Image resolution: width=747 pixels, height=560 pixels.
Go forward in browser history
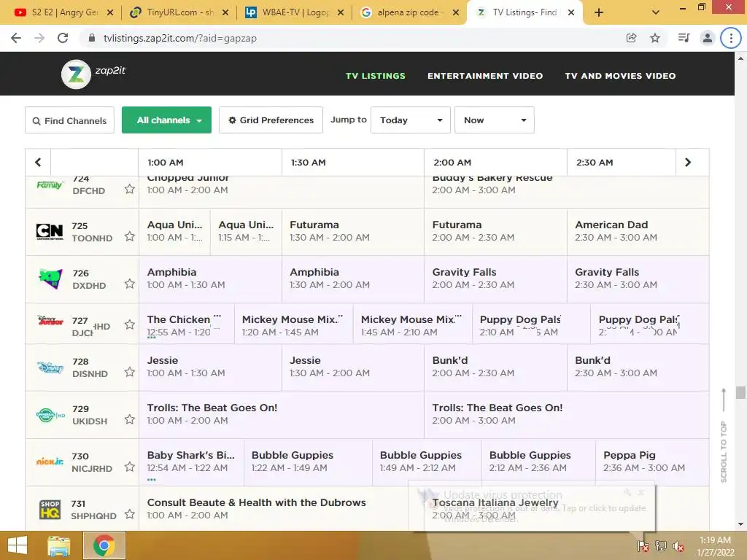point(39,38)
